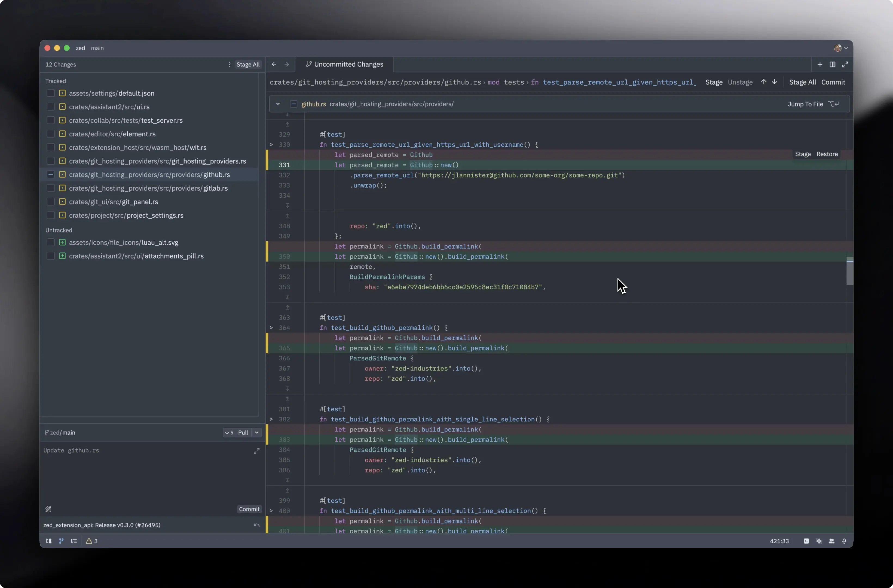Viewport: 893px width, 588px height.
Task: Stage the untracked luau_alt.svg checkbox
Action: click(51, 242)
